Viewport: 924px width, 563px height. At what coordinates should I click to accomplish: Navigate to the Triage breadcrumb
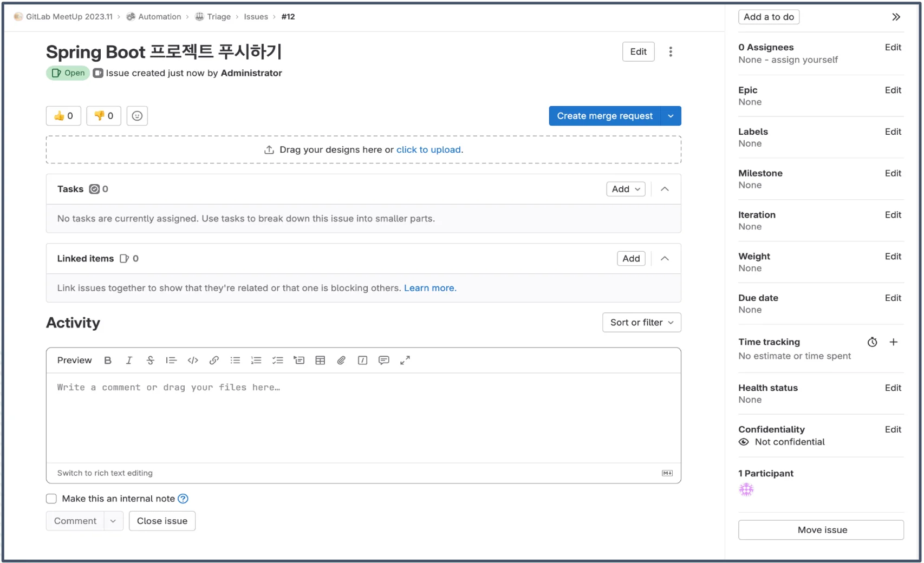click(x=219, y=16)
